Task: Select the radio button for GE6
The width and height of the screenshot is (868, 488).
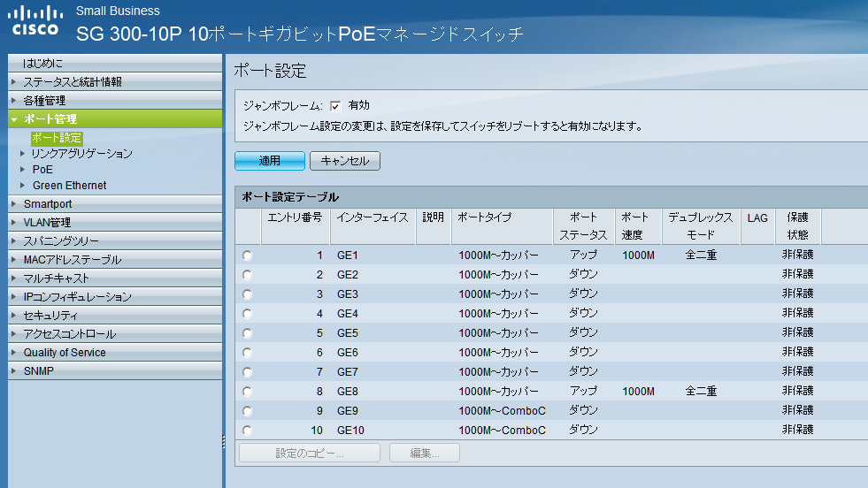Action: click(247, 353)
